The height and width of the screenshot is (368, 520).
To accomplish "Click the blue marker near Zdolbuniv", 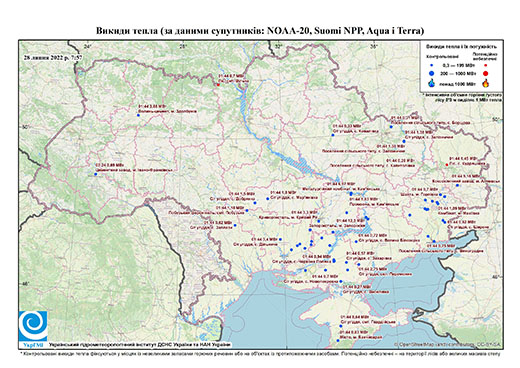I will 138,115.
